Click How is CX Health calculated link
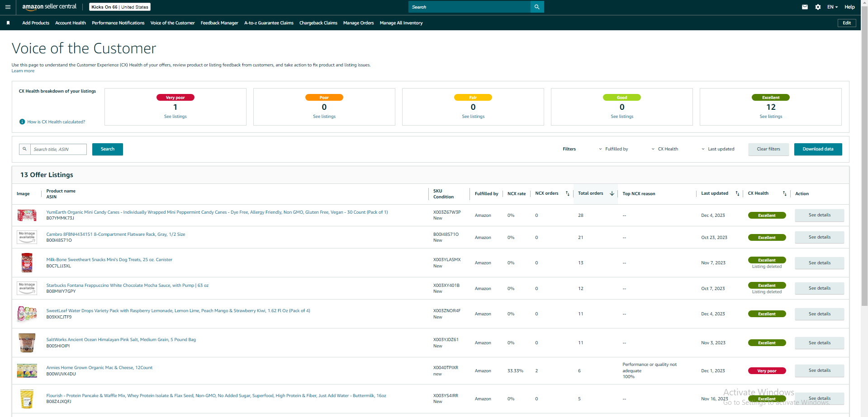Image resolution: width=868 pixels, height=417 pixels. [x=56, y=122]
